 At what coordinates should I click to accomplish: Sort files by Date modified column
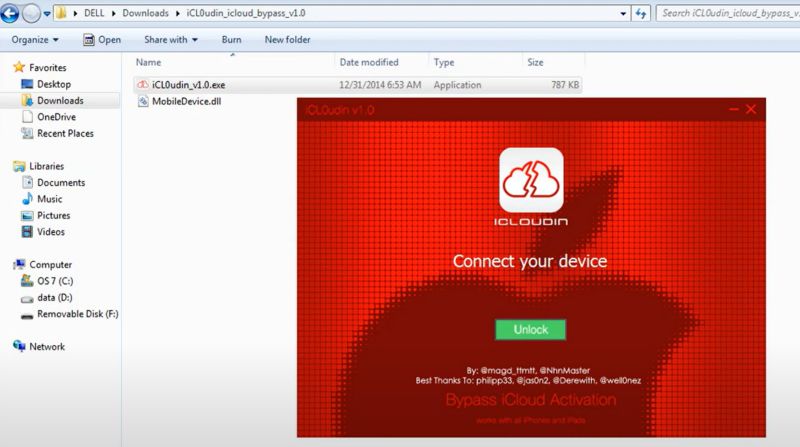pyautogui.click(x=368, y=62)
